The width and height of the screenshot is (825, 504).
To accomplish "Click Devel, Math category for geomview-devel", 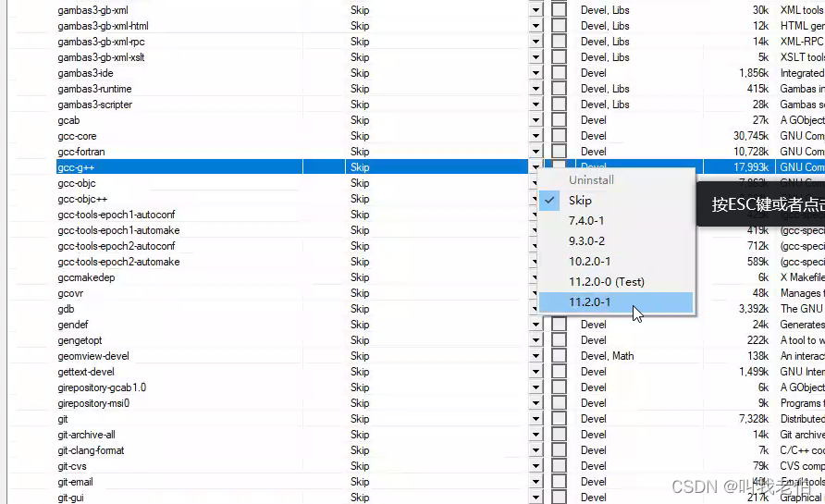I will point(607,356).
